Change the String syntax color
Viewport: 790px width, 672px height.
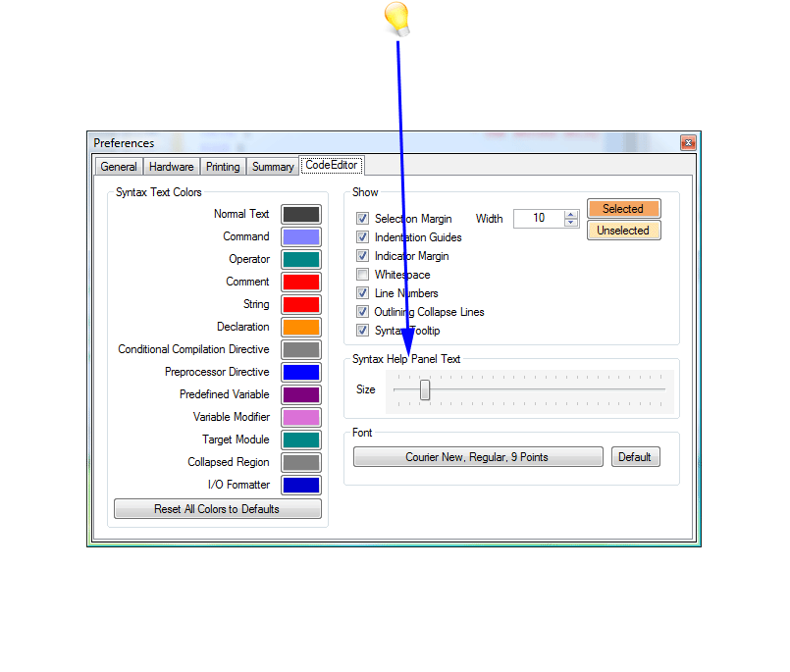(301, 304)
